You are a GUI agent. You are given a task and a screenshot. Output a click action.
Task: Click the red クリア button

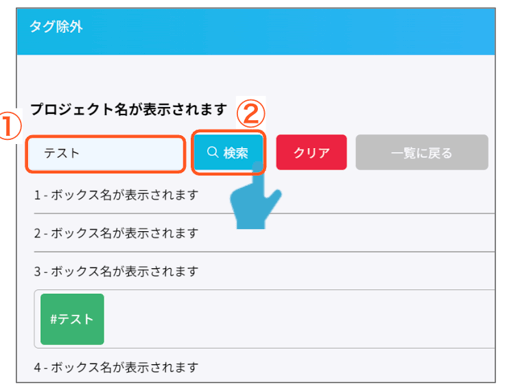coord(311,152)
